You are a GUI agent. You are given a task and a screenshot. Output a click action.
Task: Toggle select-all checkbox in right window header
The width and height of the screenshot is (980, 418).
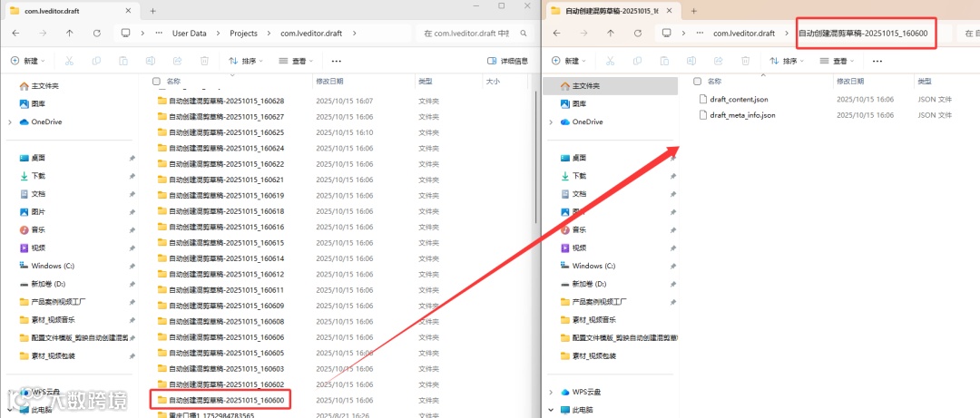[x=698, y=82]
